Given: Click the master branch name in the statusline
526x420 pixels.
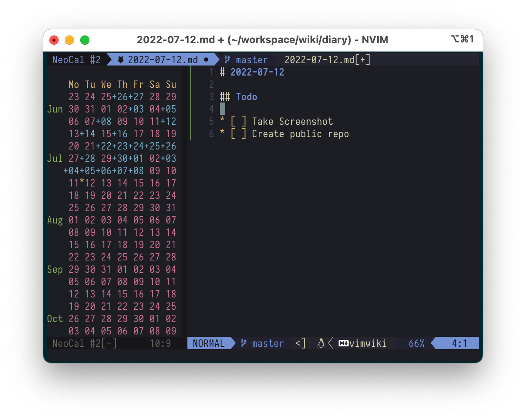Looking at the screenshot, I should coord(268,343).
